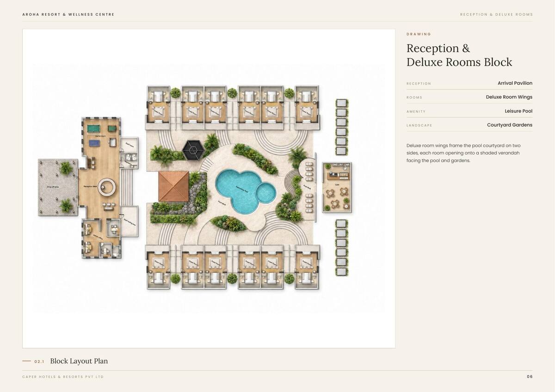Click the "ROOMS" row label
Image resolution: width=555 pixels, height=392 pixels.
pyautogui.click(x=414, y=98)
